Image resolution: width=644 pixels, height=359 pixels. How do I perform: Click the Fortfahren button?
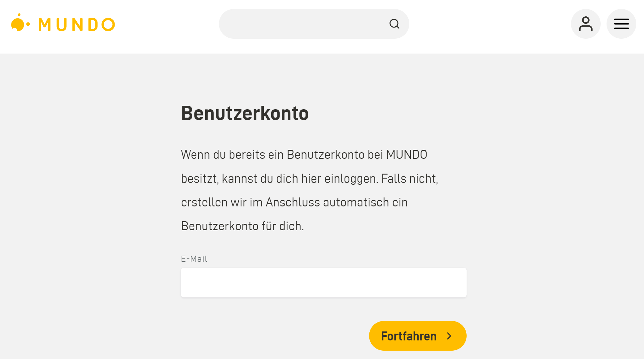pos(418,336)
